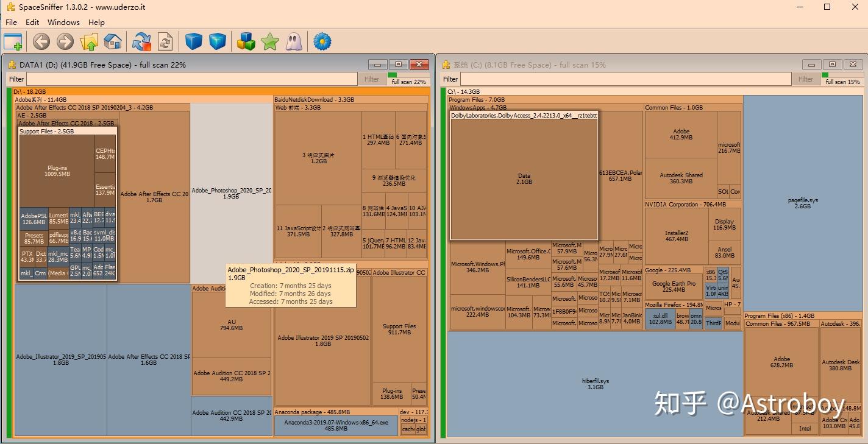868x444 pixels.
Task: Select the Installer2 467.4MB block
Action: tap(676, 236)
